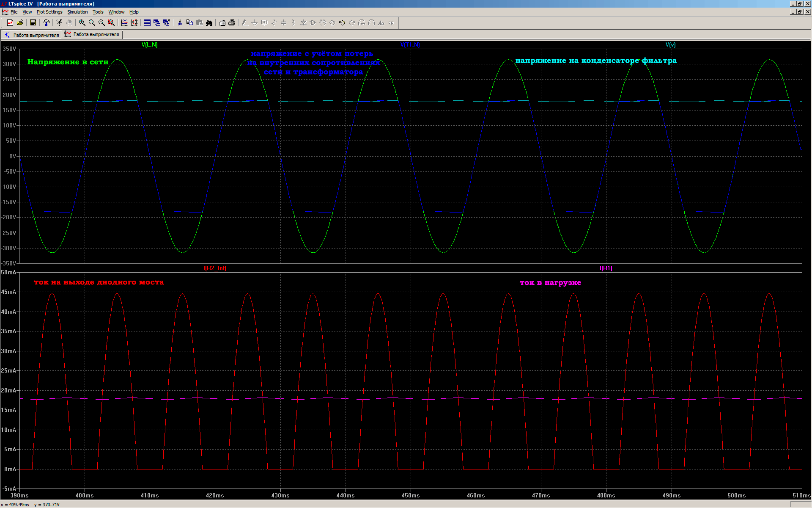
Task: Select the SPICE directive .op tool
Action: click(391, 23)
